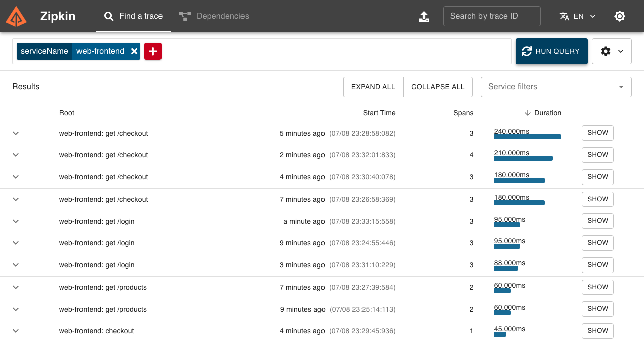
Task: Sort by the Duration column header
Action: pyautogui.click(x=543, y=113)
